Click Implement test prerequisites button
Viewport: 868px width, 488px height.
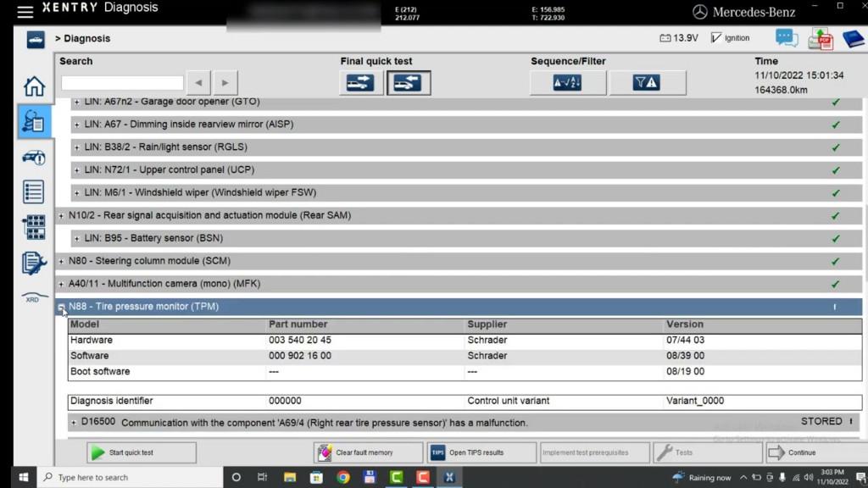[x=595, y=452]
